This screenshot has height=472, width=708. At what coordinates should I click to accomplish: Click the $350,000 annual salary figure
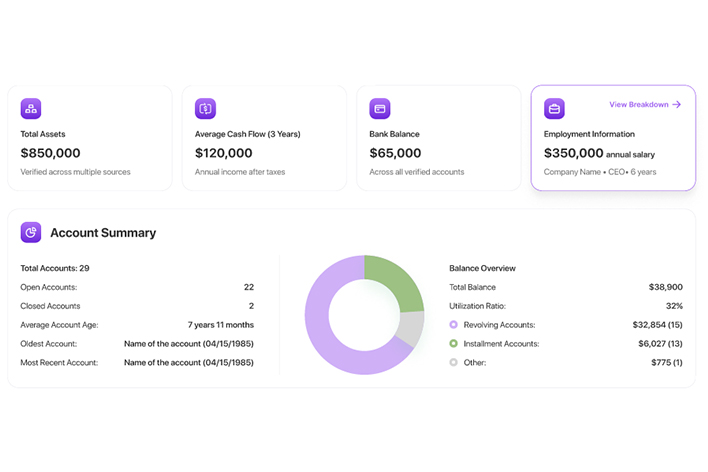pos(573,153)
